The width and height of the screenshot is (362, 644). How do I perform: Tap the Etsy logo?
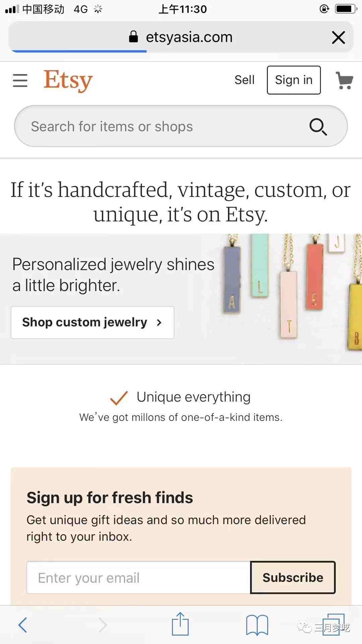[68, 80]
